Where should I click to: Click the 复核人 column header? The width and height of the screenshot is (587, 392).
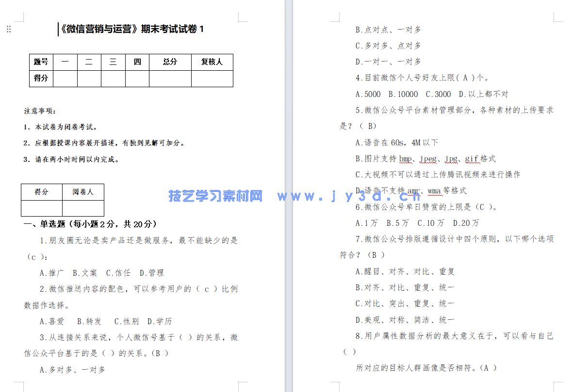coord(212,61)
